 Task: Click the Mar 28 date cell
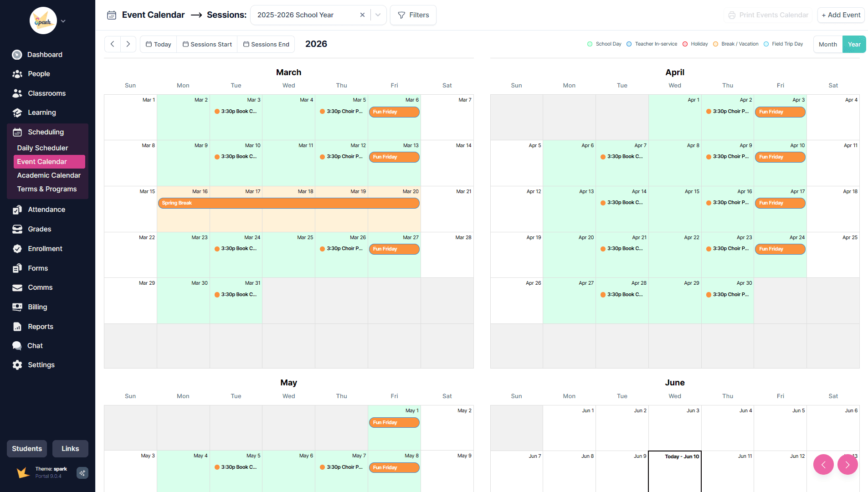(x=447, y=255)
